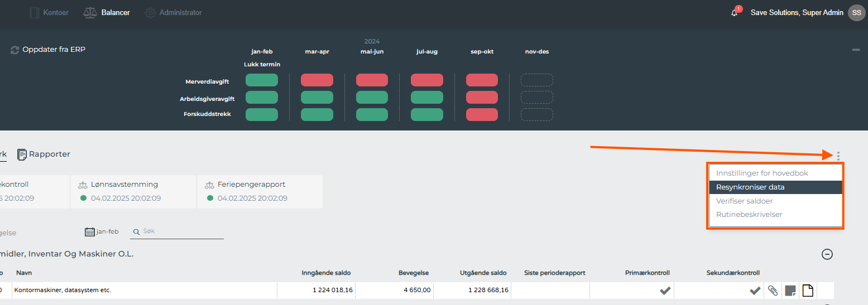Toggle the Primærkontroll checkmark
The width and height of the screenshot is (868, 305).
(x=665, y=290)
